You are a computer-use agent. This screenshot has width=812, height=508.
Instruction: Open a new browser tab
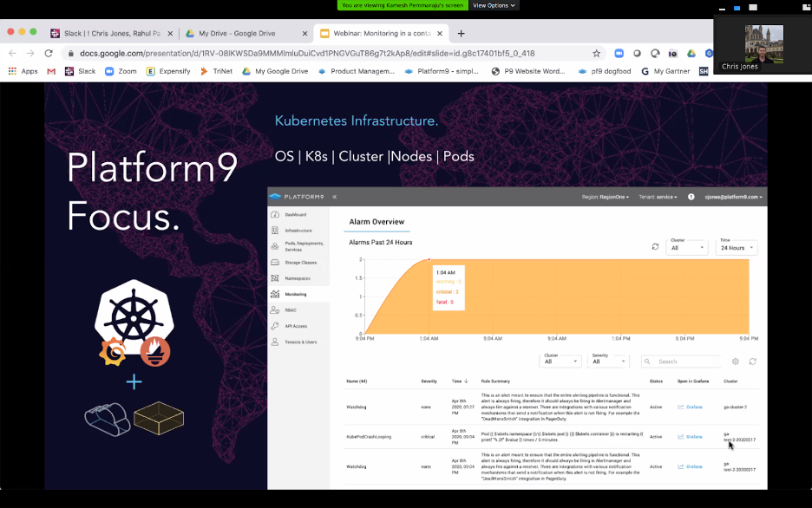pyautogui.click(x=461, y=33)
